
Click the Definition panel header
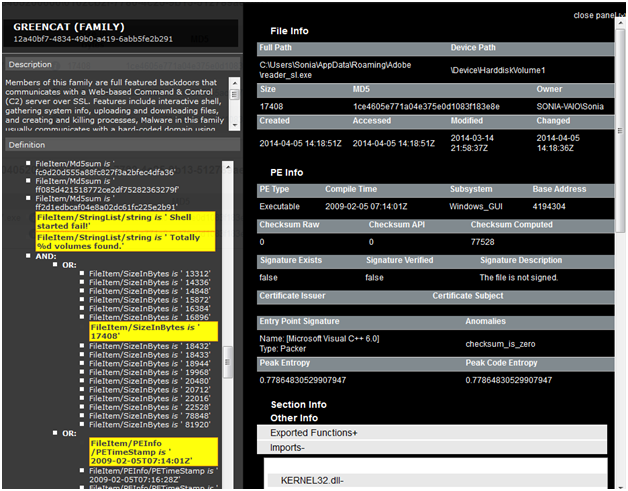(x=28, y=145)
